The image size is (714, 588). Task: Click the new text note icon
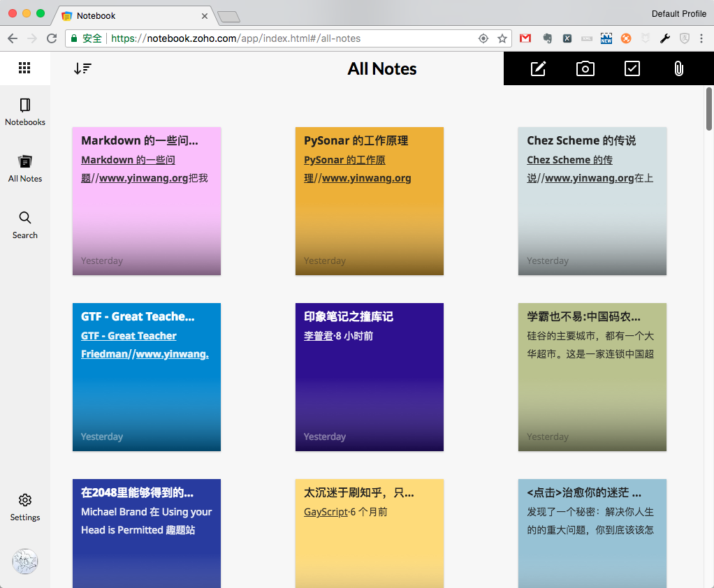click(538, 68)
